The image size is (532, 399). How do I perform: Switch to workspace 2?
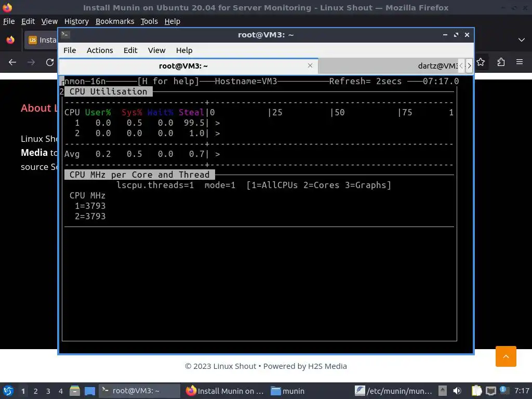[x=36, y=391]
